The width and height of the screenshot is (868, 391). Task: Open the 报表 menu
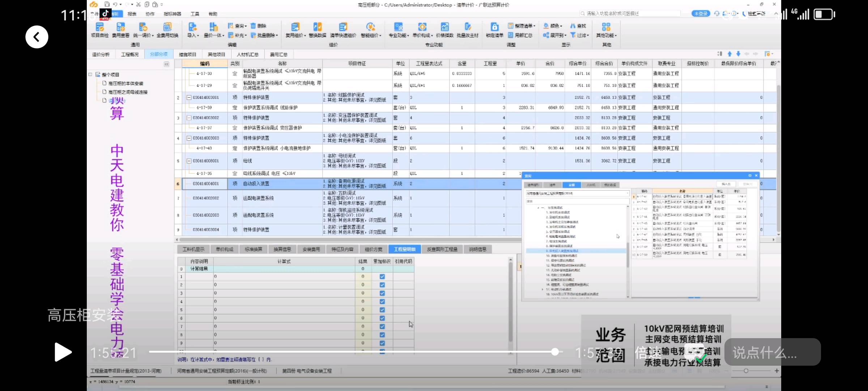(132, 14)
